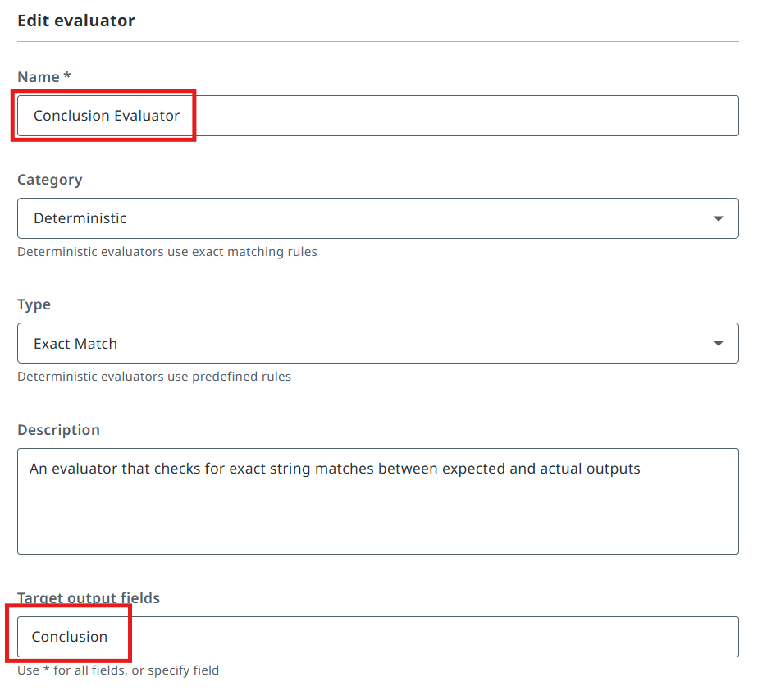This screenshot has width=776, height=700.
Task: Open the Type dropdown showing Exact Match
Action: point(378,343)
